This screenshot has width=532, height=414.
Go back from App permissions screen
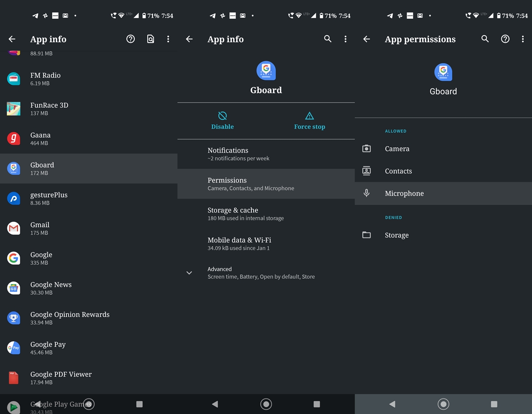click(x=367, y=39)
